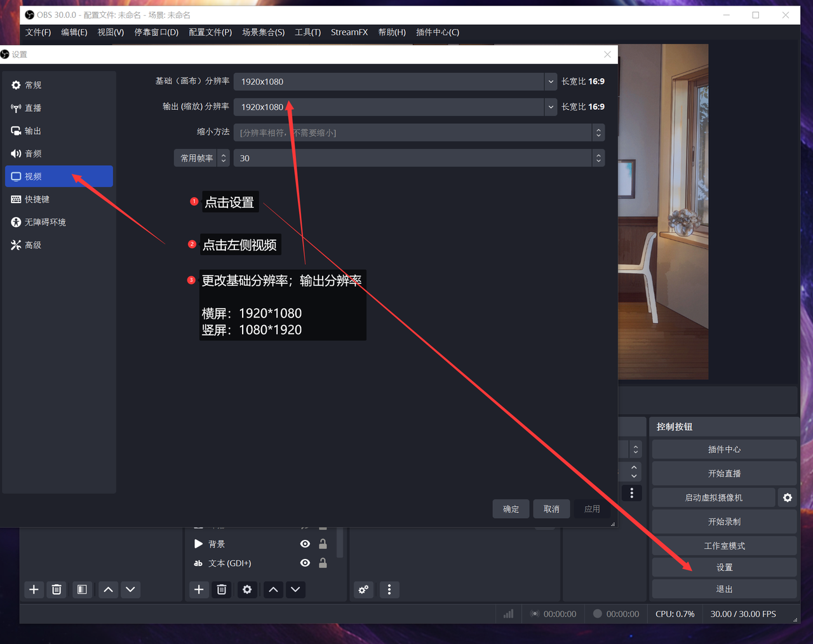Open the 编辑(E) menu
813x644 pixels.
pyautogui.click(x=74, y=32)
